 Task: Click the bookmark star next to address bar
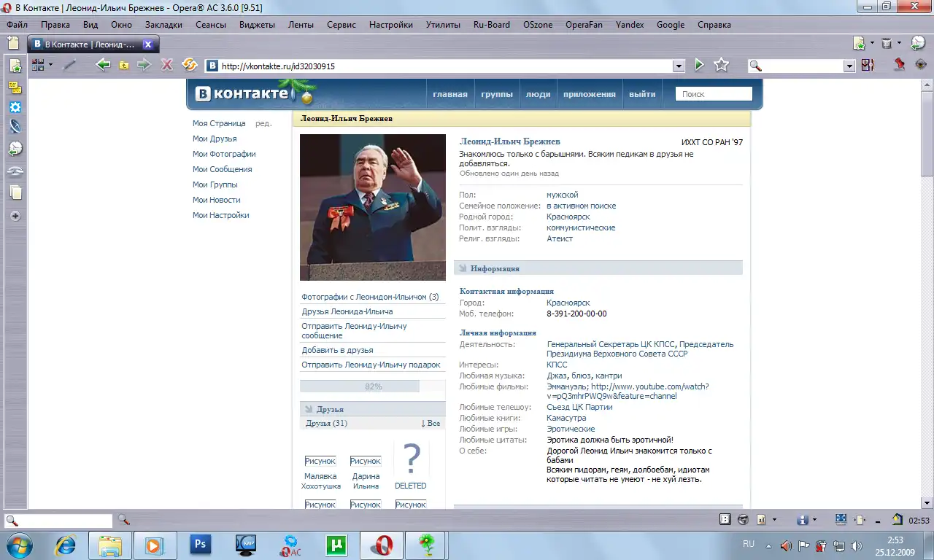[721, 65]
